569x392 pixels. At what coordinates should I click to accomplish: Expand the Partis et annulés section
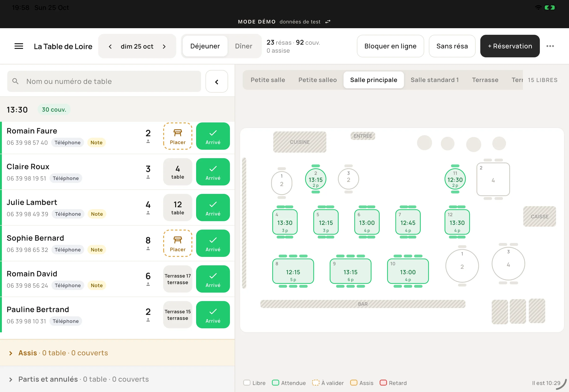[117, 379]
